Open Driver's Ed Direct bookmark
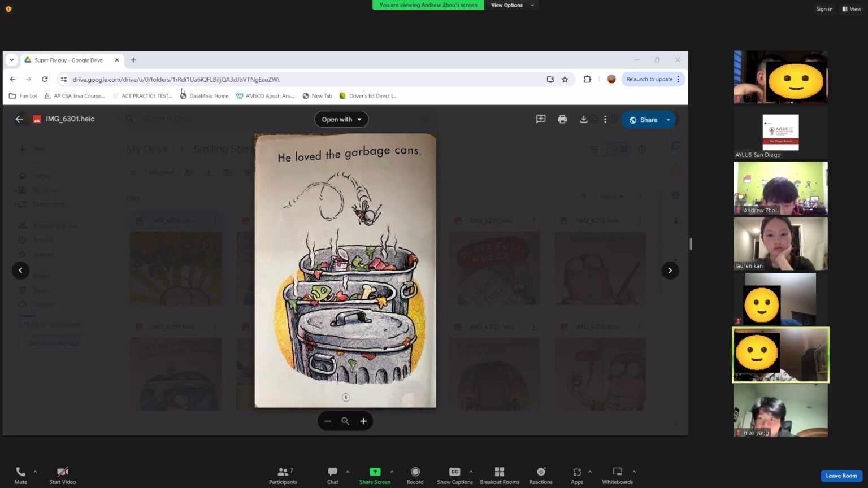Viewport: 868px width, 488px height. pos(367,96)
